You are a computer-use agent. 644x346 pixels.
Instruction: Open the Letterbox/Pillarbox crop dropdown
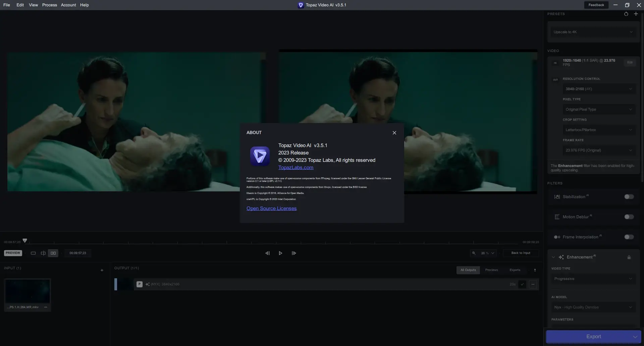coord(599,130)
